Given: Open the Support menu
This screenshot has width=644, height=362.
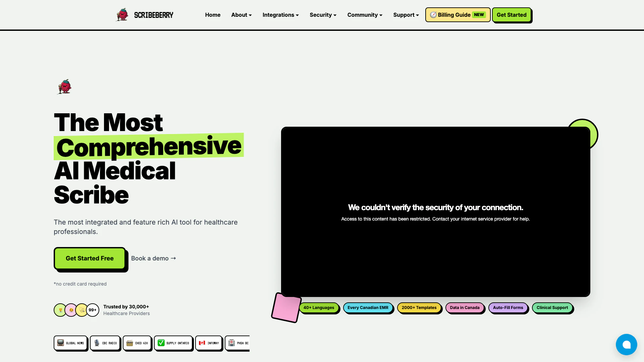Looking at the screenshot, I should click(406, 15).
